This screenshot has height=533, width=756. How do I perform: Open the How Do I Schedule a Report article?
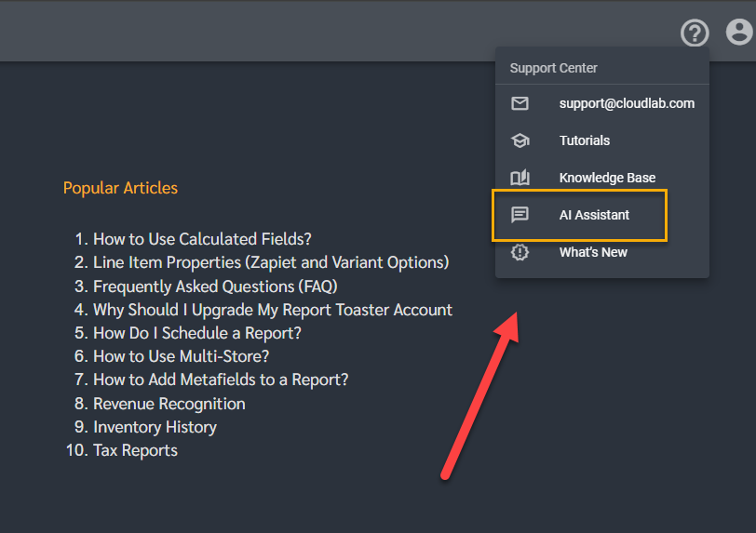pos(197,333)
